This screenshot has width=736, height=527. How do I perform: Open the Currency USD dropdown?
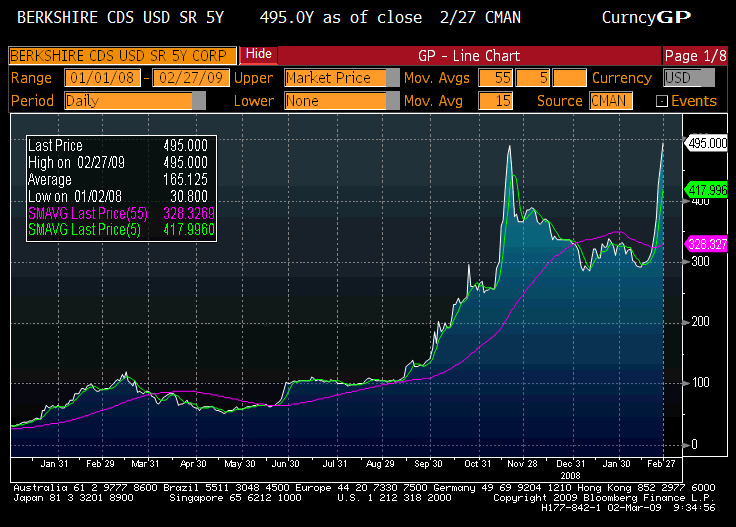pos(689,78)
